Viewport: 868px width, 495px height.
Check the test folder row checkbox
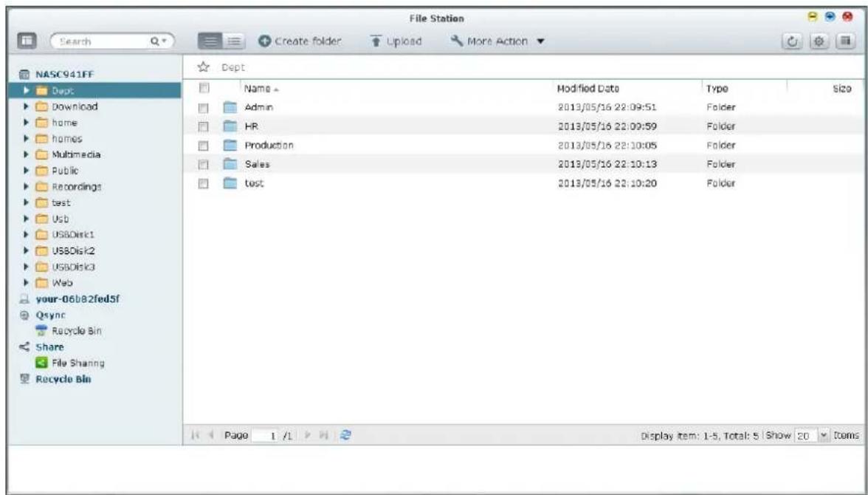[203, 183]
